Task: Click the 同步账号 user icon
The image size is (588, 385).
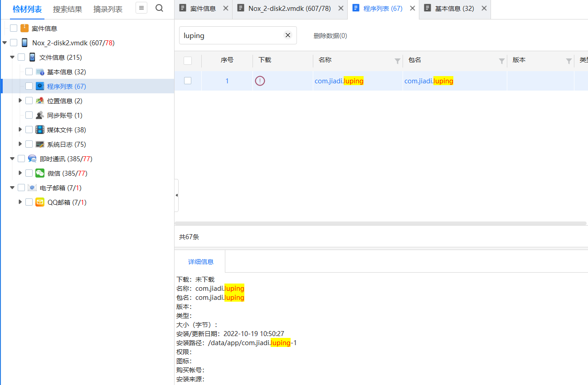Action: [x=40, y=115]
